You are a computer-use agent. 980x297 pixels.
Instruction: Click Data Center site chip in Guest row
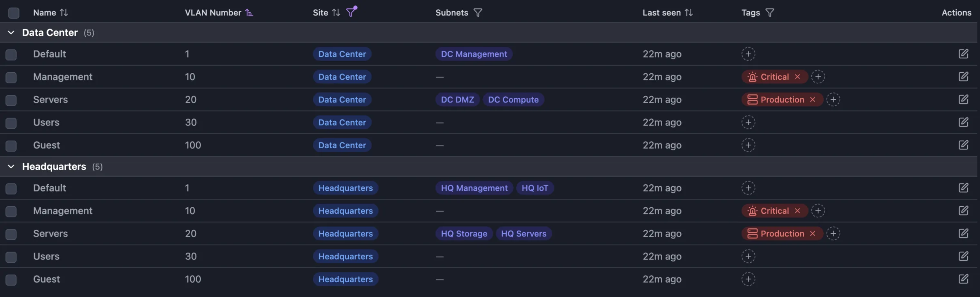(342, 145)
